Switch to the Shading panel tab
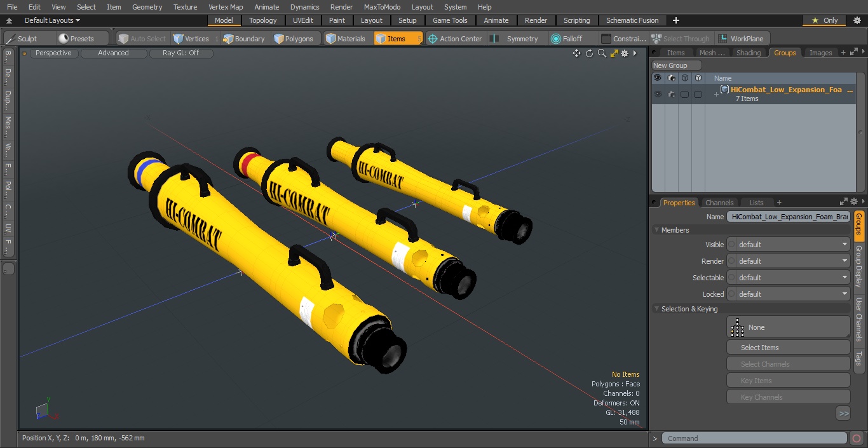The width and height of the screenshot is (868, 448). 749,53
